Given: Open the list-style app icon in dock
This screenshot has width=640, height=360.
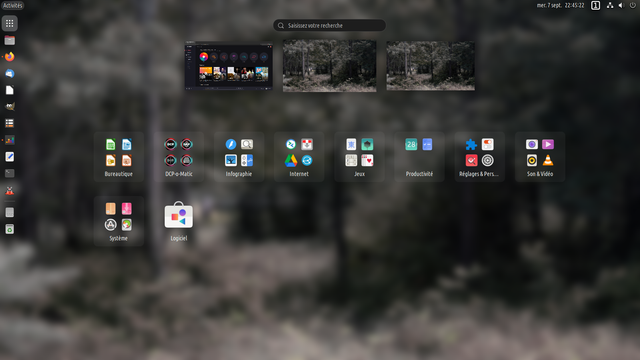Looking at the screenshot, I should [x=9, y=123].
